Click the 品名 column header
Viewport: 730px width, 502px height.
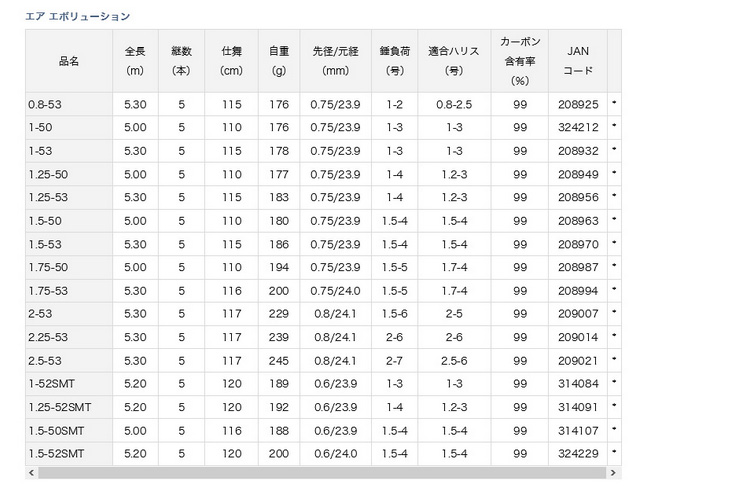tap(69, 61)
